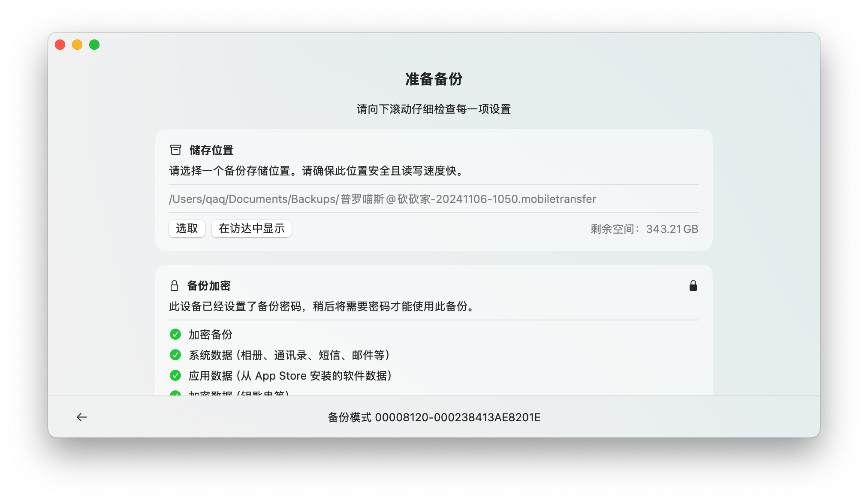Image resolution: width=868 pixels, height=501 pixels.
Task: Click the 备份模式 00008120-000238413AE8201E text
Action: [x=434, y=417]
